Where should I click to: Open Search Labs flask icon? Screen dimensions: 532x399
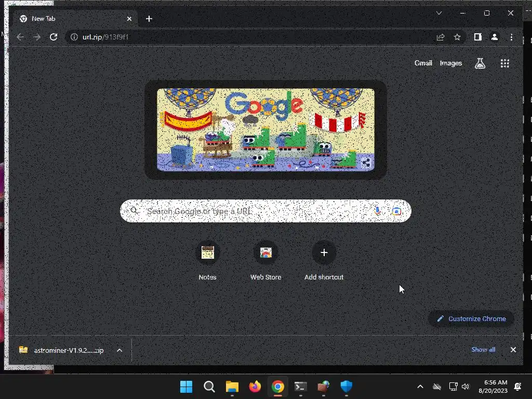480,63
